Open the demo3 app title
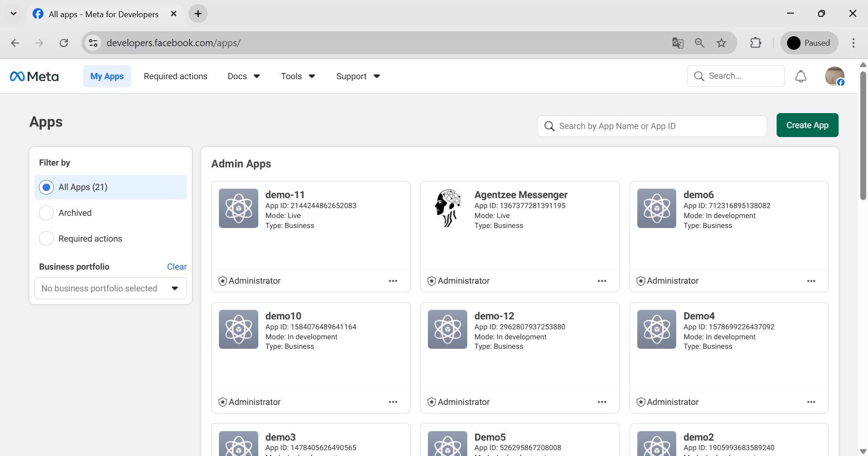868x456 pixels. [280, 437]
